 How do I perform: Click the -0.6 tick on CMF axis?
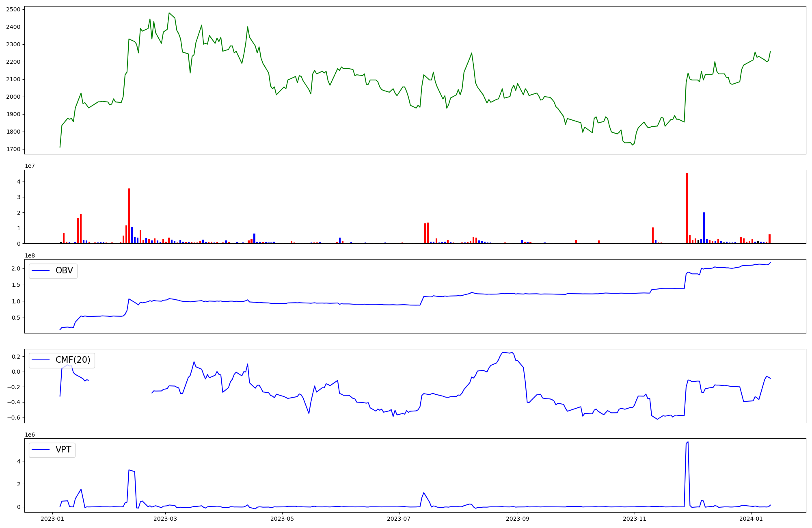[14, 418]
